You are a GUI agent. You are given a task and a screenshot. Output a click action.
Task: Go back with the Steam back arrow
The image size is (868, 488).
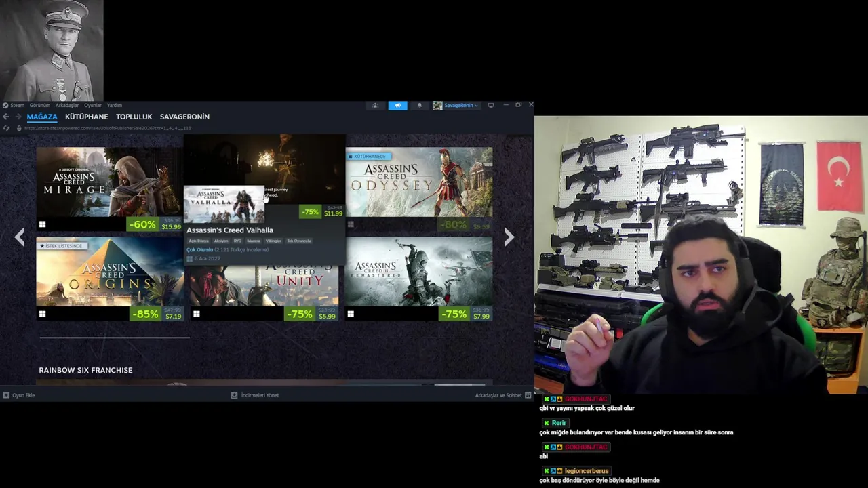[x=6, y=117]
